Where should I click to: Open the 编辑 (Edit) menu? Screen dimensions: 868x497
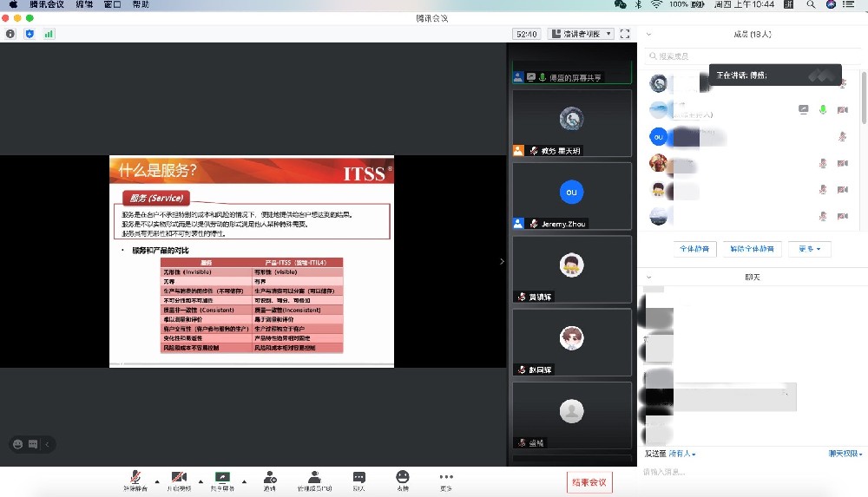tap(84, 4)
